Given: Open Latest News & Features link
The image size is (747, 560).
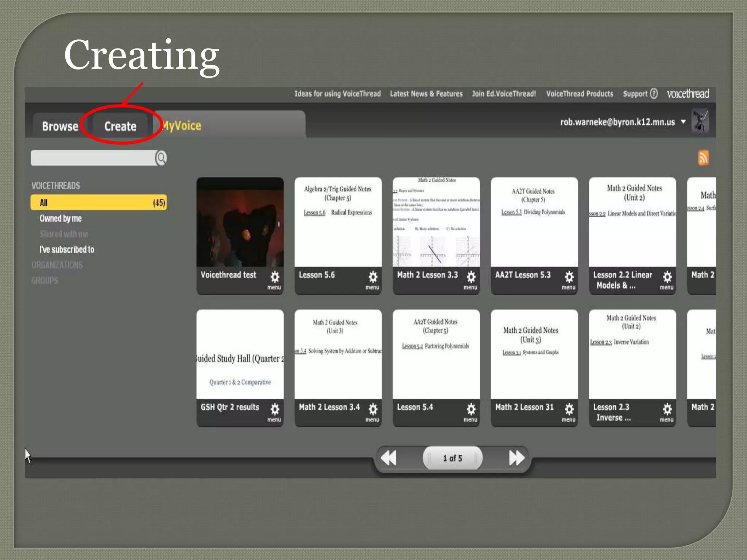Looking at the screenshot, I should [x=426, y=94].
